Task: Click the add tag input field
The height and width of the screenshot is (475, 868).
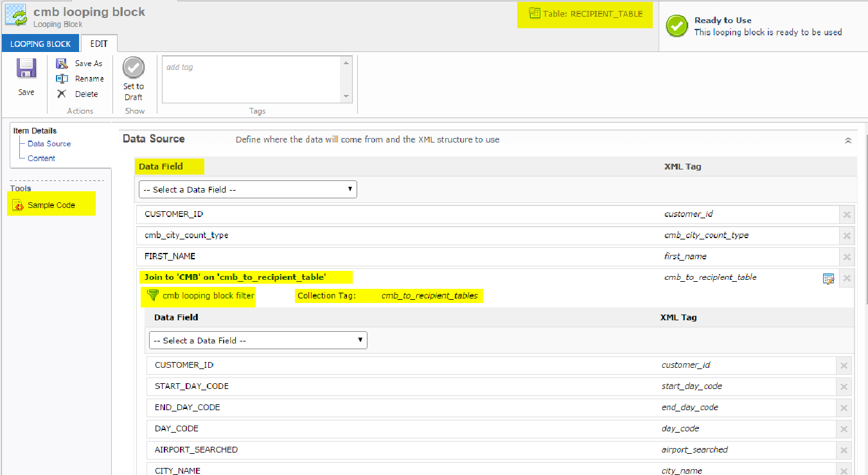Action: 251,78
